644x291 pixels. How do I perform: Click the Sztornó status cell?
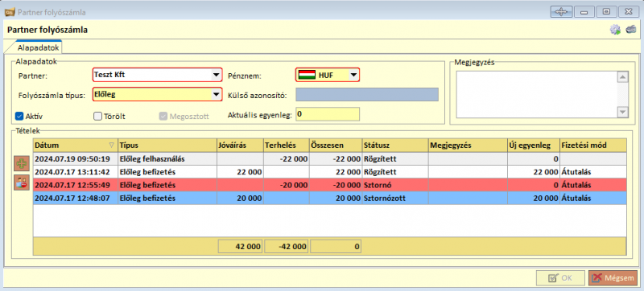tap(394, 185)
